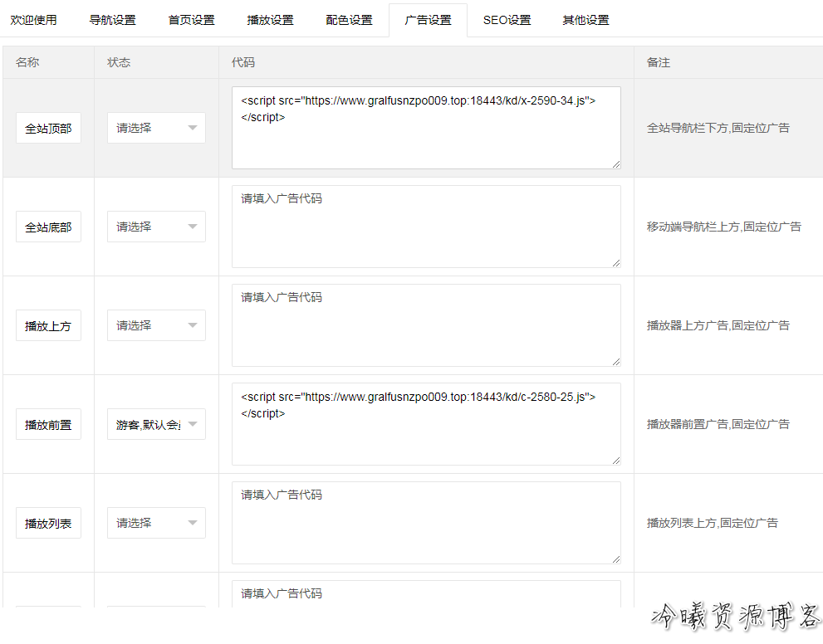Focus the empty ad code box for 全站底部

(426, 227)
